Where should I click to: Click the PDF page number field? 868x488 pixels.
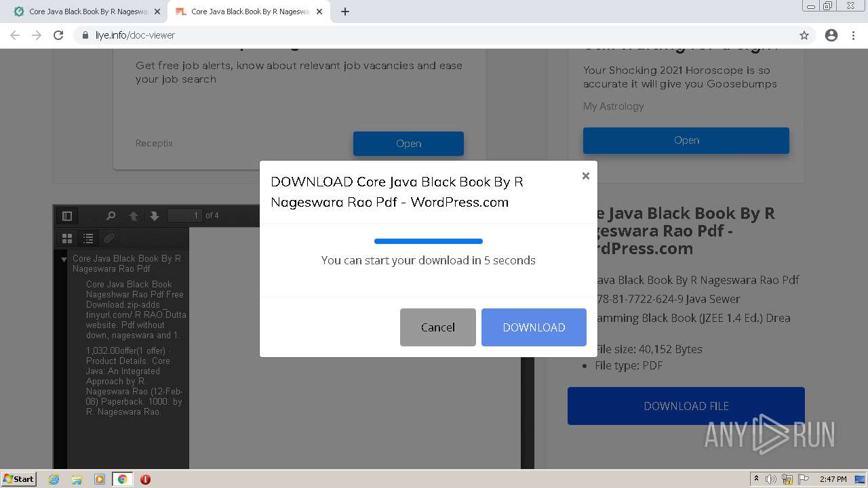185,216
